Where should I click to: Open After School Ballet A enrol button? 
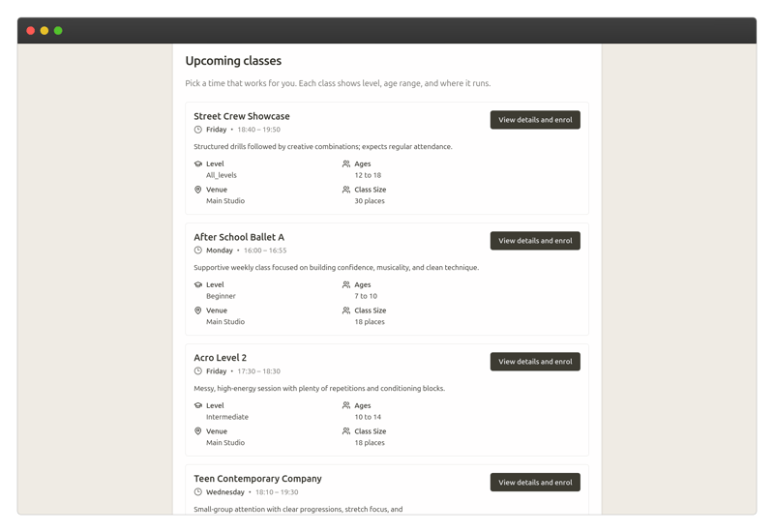click(535, 241)
